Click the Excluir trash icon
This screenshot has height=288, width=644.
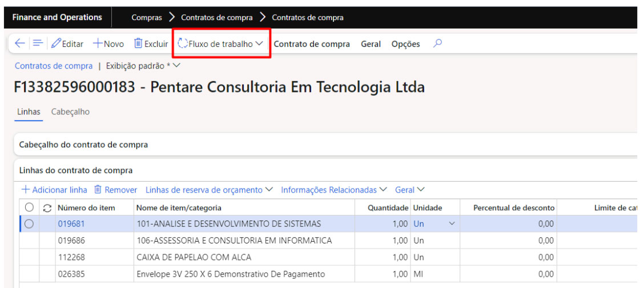pos(138,44)
